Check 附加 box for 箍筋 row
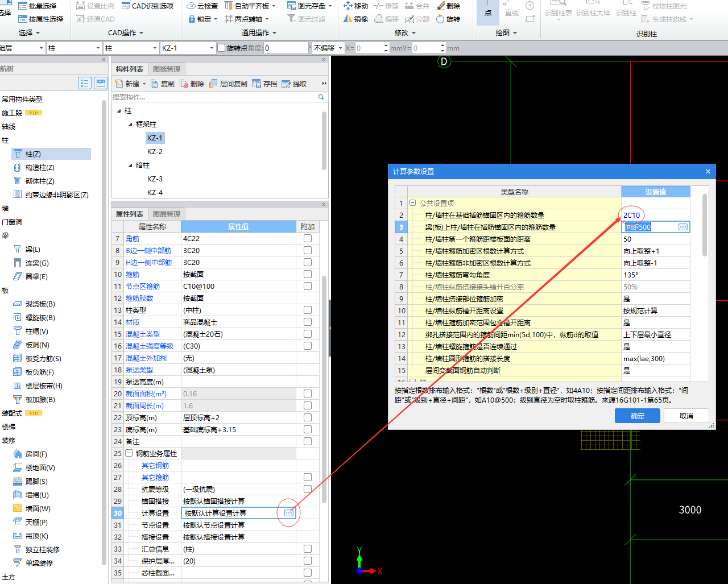The width and height of the screenshot is (728, 584). (x=308, y=274)
